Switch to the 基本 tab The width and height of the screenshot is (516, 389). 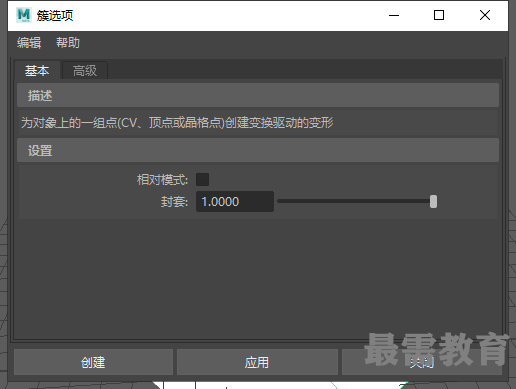[37, 71]
